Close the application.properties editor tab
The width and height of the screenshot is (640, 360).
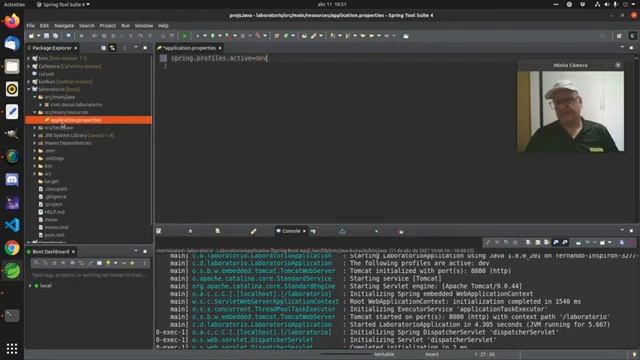click(x=220, y=48)
